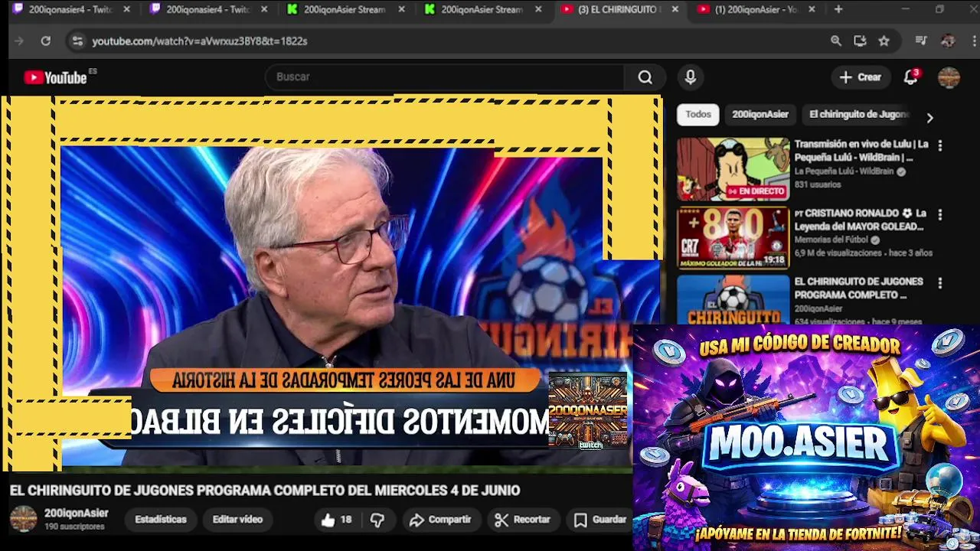Click the search magnifier button
The image size is (980, 551).
(x=645, y=77)
